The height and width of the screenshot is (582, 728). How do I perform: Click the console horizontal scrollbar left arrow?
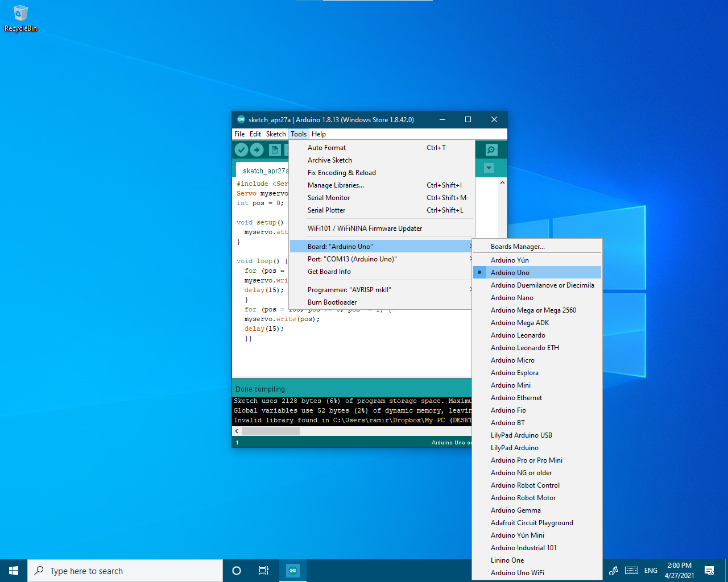coord(237,431)
